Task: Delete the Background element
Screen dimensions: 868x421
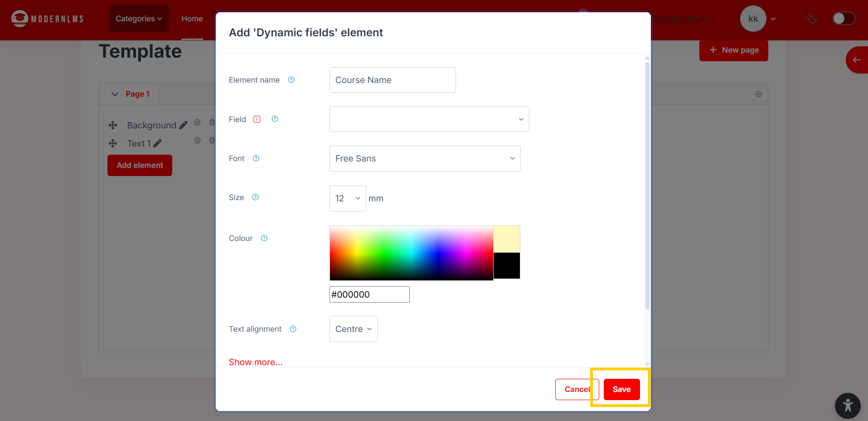Action: [x=212, y=122]
